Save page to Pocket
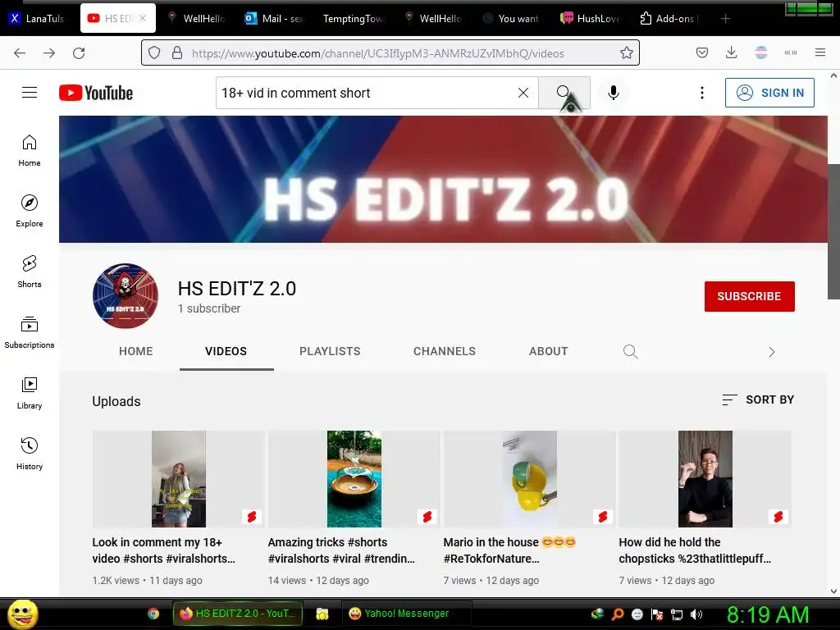The height and width of the screenshot is (630, 840). pyautogui.click(x=702, y=52)
